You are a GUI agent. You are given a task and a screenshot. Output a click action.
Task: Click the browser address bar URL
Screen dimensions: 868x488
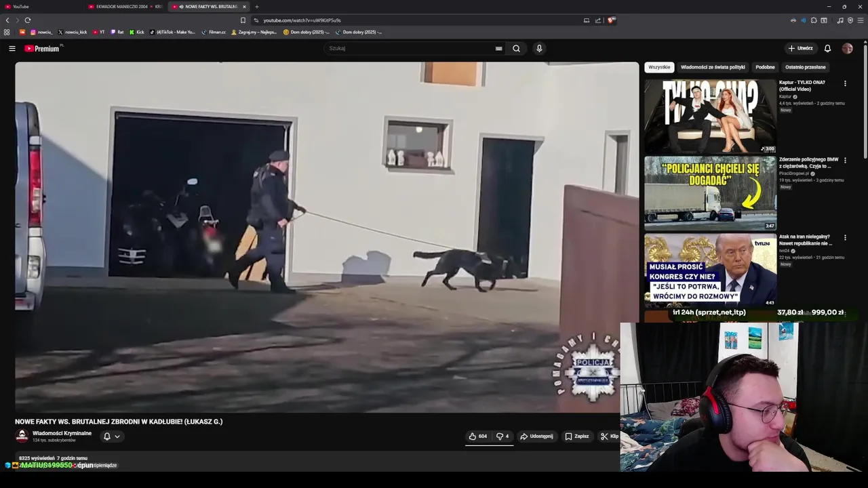click(x=302, y=20)
